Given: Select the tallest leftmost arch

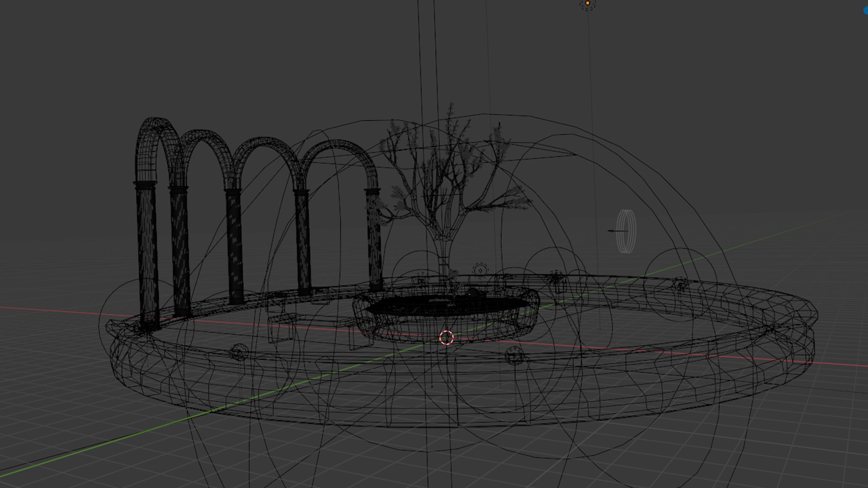Looking at the screenshot, I should (158, 149).
